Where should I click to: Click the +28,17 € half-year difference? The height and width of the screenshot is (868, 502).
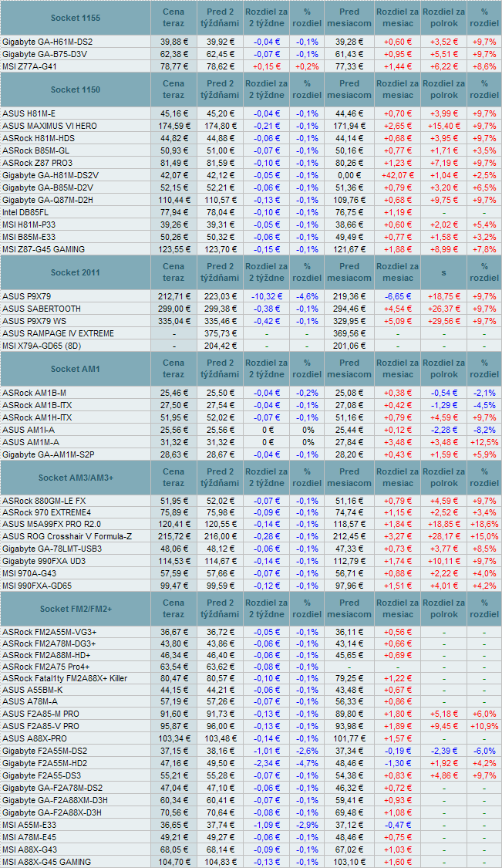click(x=444, y=536)
